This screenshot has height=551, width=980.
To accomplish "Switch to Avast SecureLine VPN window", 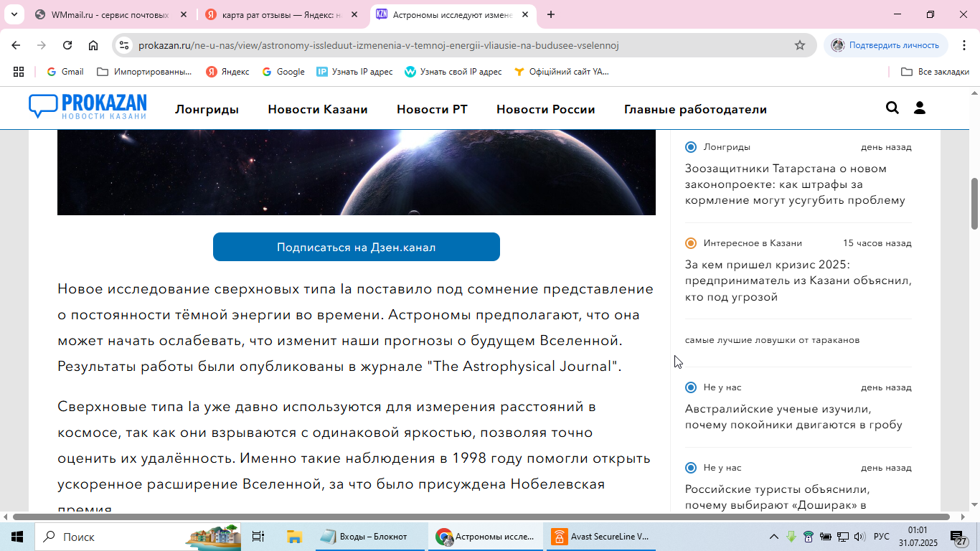I will [x=601, y=537].
